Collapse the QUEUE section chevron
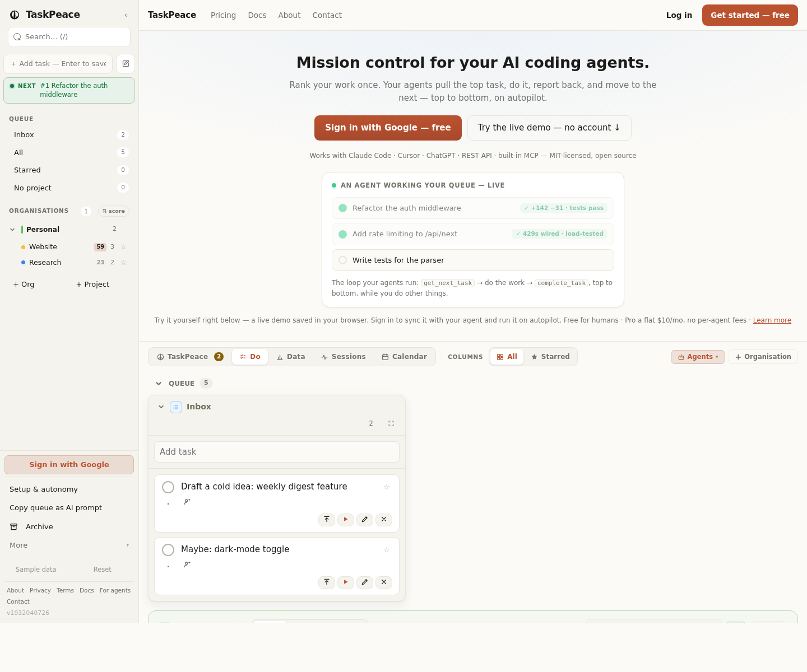The height and width of the screenshot is (672, 807). 159,384
